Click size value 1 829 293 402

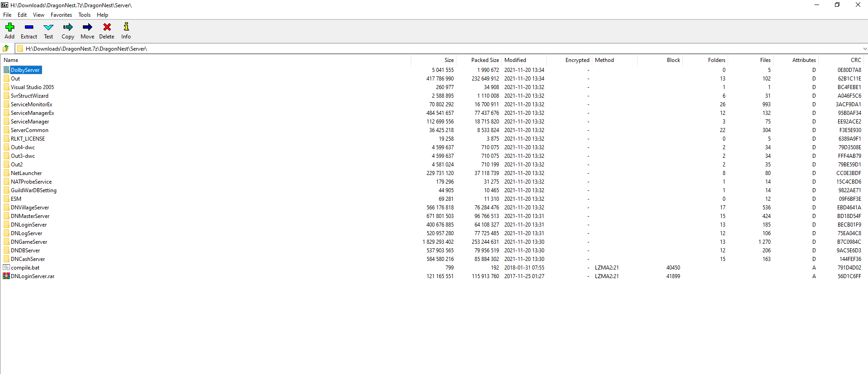[x=438, y=241]
